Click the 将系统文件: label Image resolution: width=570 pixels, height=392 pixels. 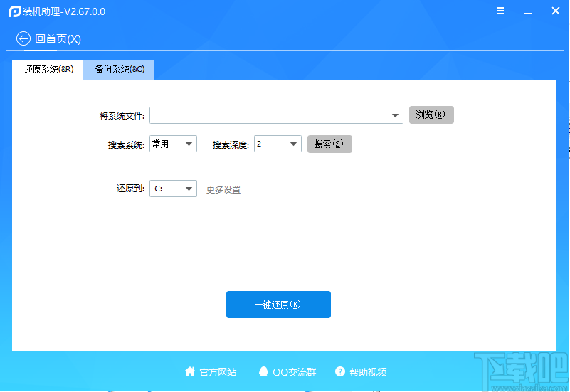tap(122, 116)
